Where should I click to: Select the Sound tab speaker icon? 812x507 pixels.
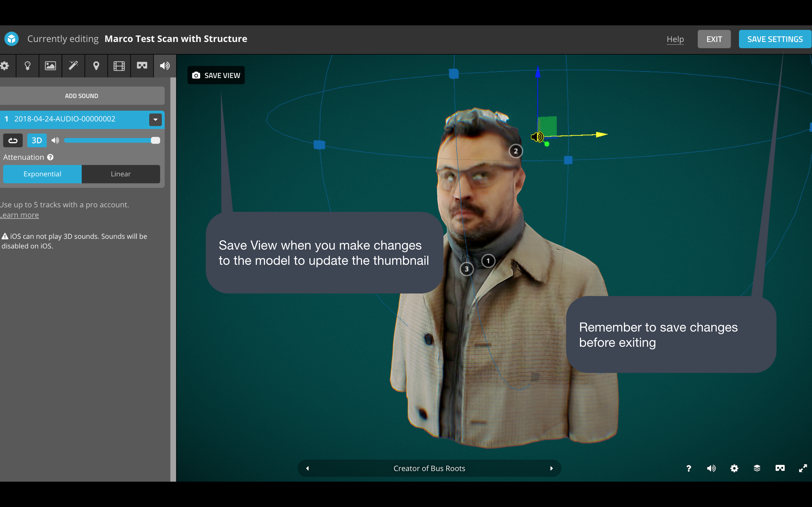pos(165,66)
